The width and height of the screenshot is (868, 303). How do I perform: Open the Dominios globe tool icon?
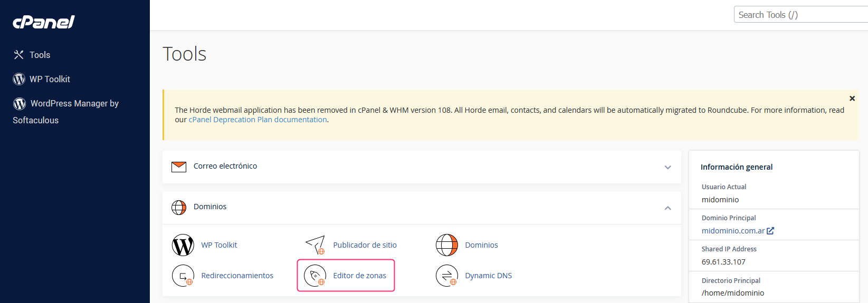tap(447, 245)
